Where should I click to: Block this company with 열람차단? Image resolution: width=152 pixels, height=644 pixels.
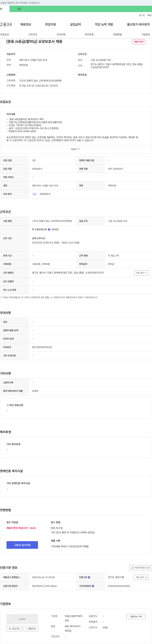tap(30, 628)
